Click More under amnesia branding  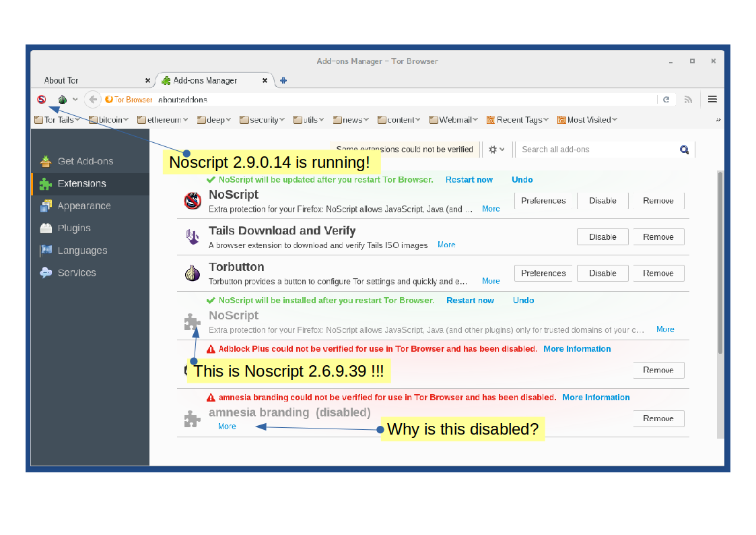coord(227,427)
